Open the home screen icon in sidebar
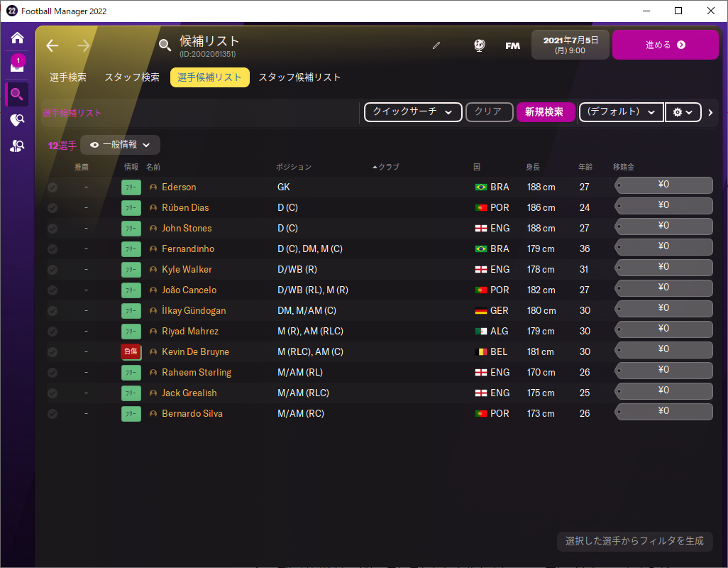This screenshot has height=568, width=728. [17, 38]
